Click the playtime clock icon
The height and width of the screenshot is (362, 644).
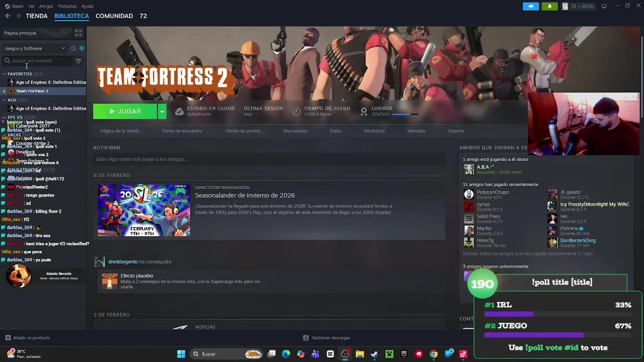[296, 112]
